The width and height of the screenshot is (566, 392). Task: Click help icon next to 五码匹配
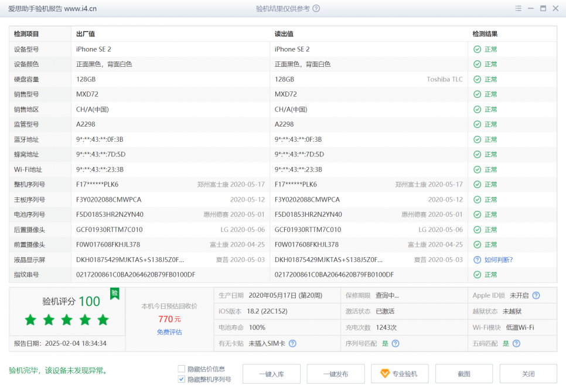[x=516, y=343]
